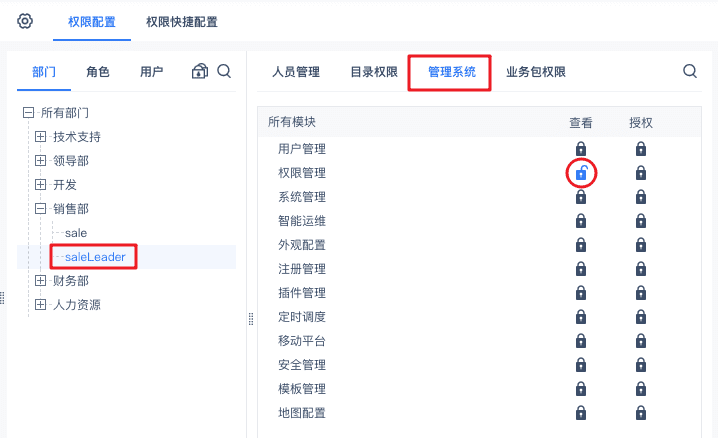This screenshot has height=438, width=718.
Task: Click the authorize lock icon for 外观配置
Action: click(641, 245)
